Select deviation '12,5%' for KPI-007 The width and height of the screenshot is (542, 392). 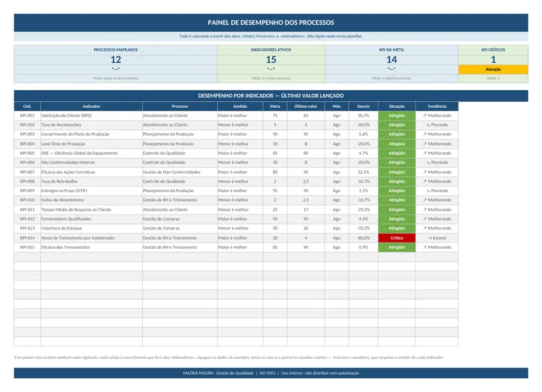(x=363, y=172)
